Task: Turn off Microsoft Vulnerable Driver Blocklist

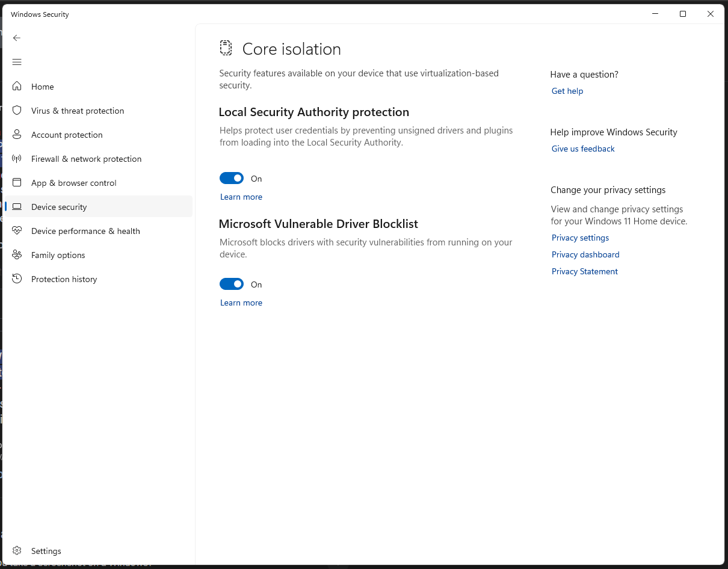Action: (232, 283)
